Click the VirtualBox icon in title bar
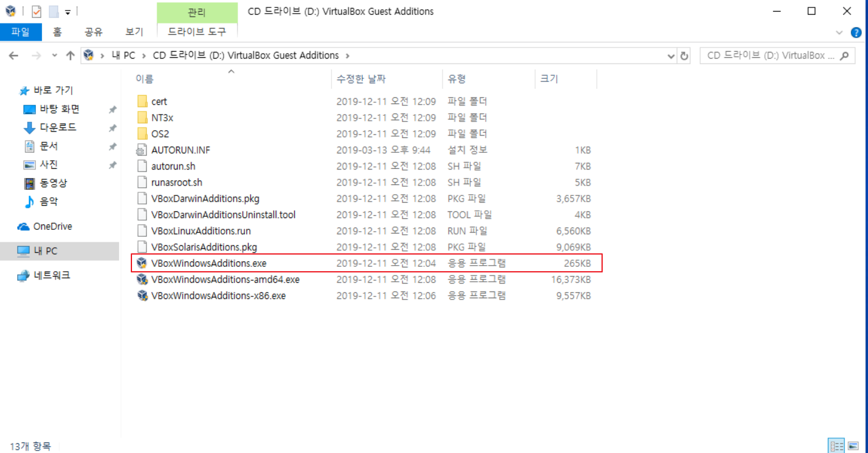Viewport: 868px width, 453px height. [x=10, y=11]
